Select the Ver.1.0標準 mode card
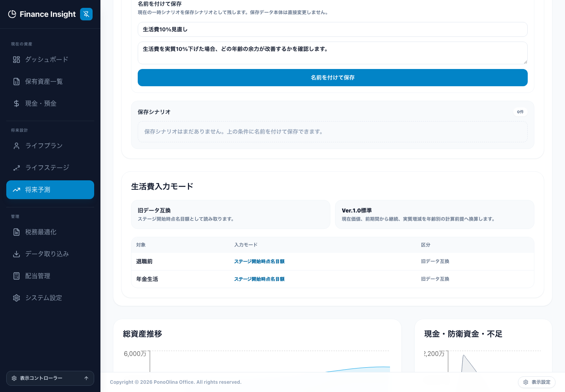This screenshot has width=565, height=392. click(435, 214)
